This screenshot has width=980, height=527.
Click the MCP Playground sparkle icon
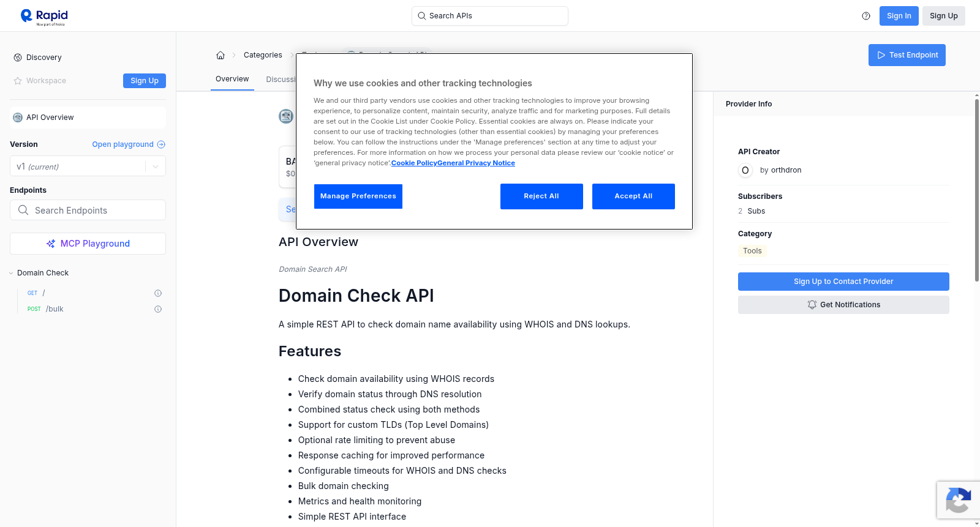(51, 244)
